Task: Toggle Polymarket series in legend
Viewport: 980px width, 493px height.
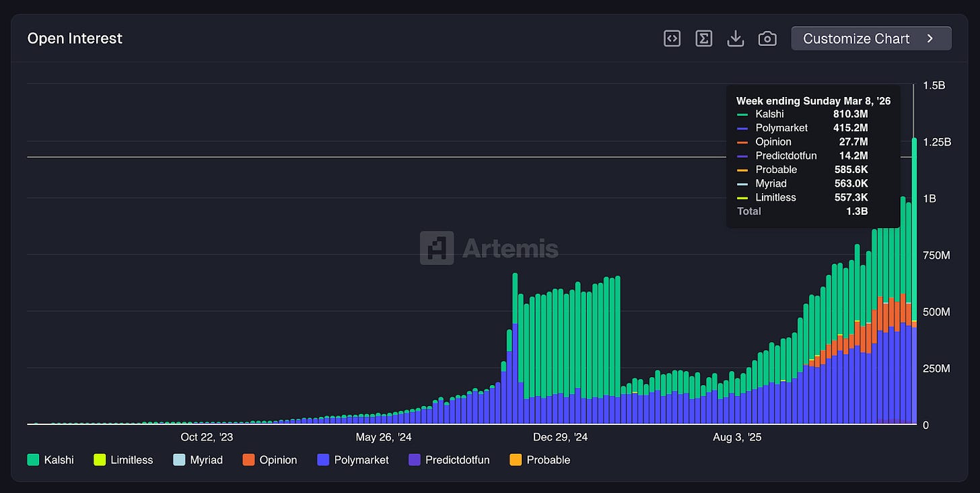Action: pyautogui.click(x=361, y=460)
